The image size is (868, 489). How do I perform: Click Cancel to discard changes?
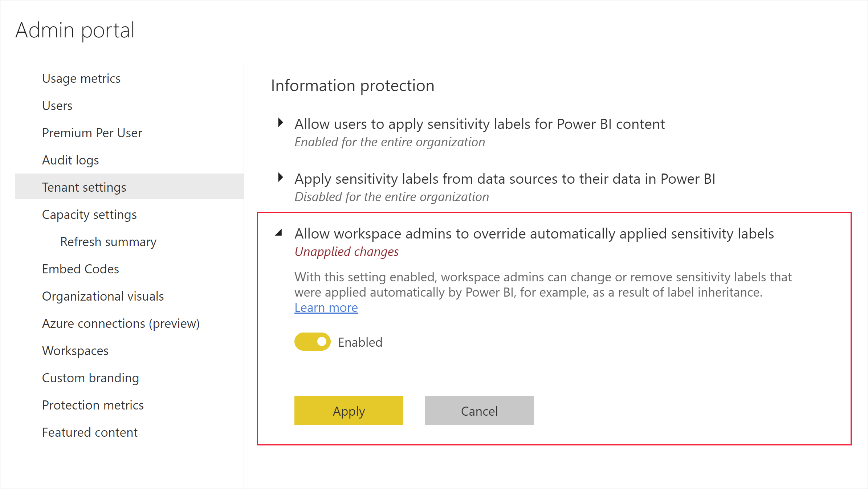coord(479,410)
